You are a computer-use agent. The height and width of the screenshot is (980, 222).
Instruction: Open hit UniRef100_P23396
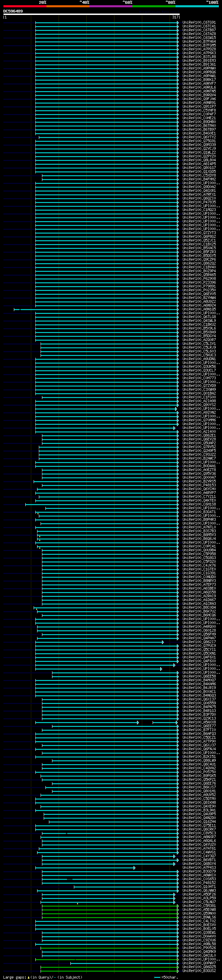click(x=199, y=282)
